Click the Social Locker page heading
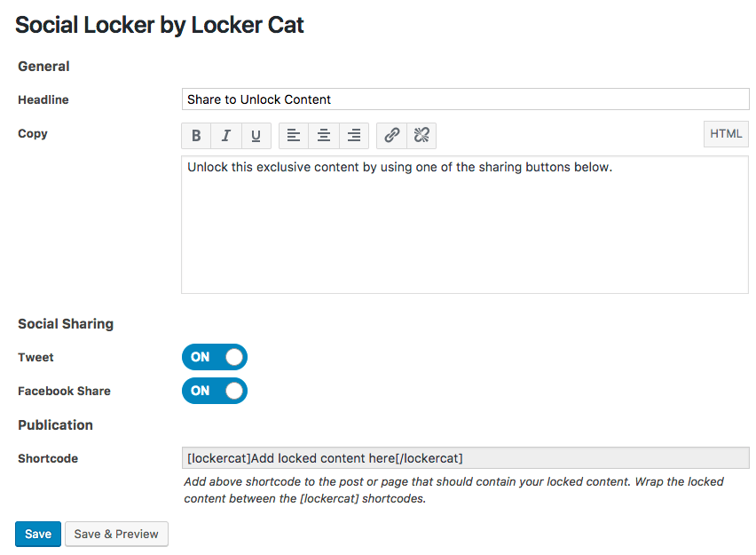Viewport: 756px width, 555px height. pos(160,25)
